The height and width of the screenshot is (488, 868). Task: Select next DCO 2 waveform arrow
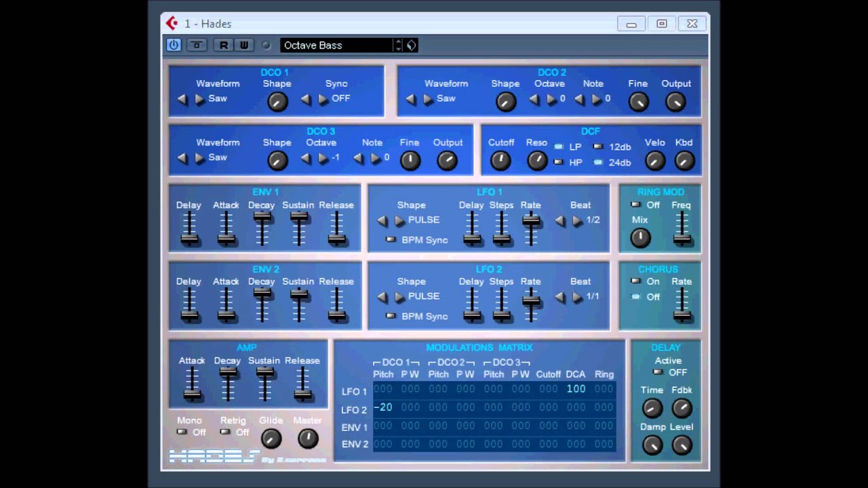428,99
